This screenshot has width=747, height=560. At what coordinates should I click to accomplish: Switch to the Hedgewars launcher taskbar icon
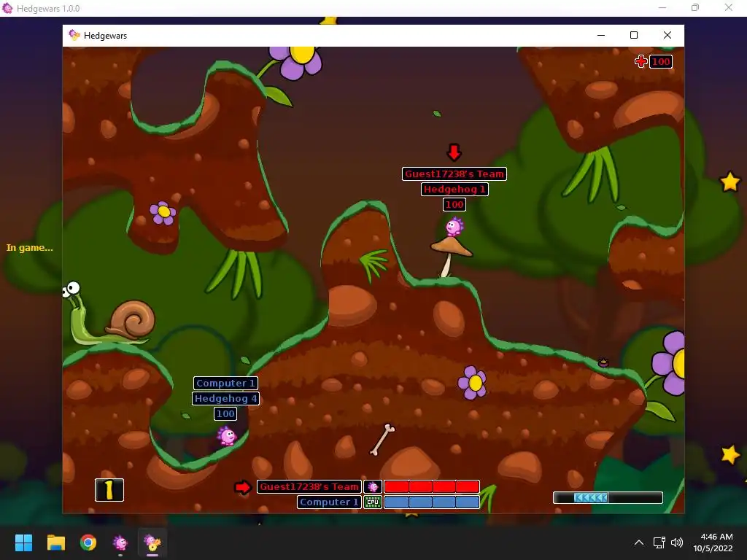tap(120, 542)
